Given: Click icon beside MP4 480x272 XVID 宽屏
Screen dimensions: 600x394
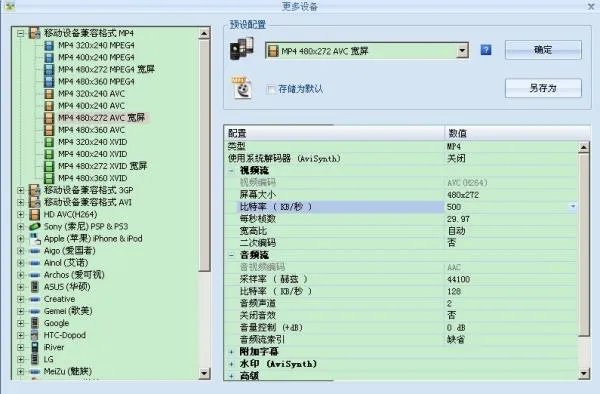Looking at the screenshot, I should (49, 166).
